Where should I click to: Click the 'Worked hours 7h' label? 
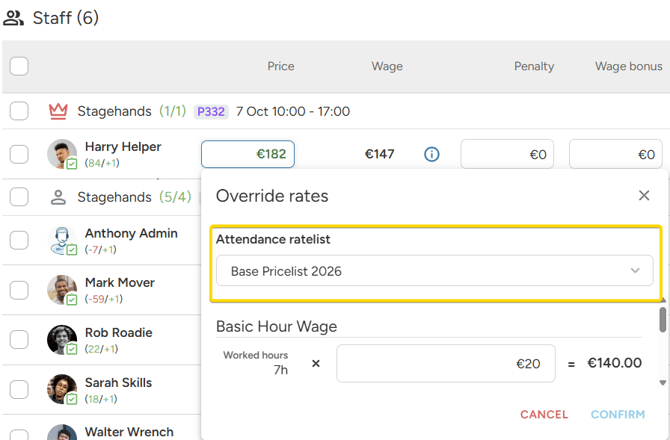click(256, 363)
